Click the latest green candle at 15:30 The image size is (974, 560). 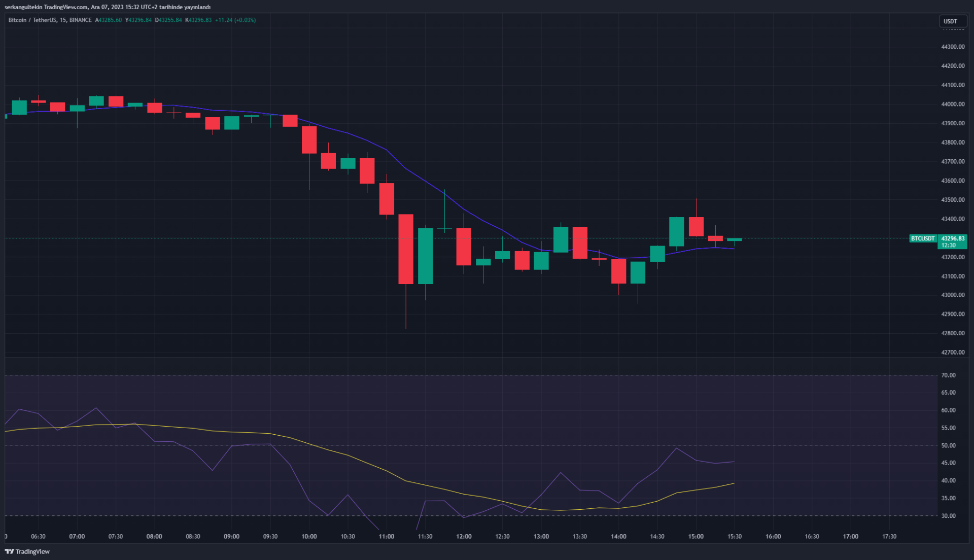pos(734,239)
